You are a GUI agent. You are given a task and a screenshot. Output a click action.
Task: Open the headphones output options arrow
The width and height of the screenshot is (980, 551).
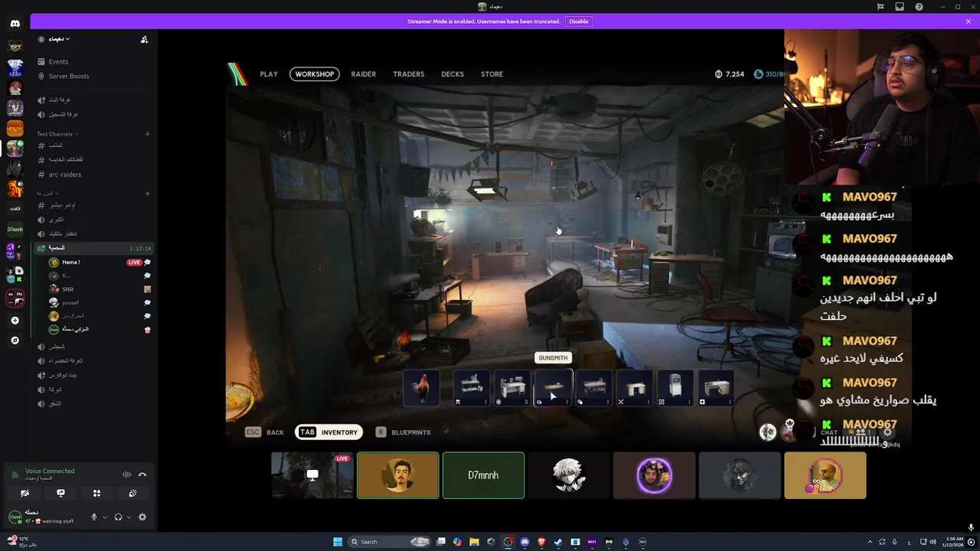point(128,517)
